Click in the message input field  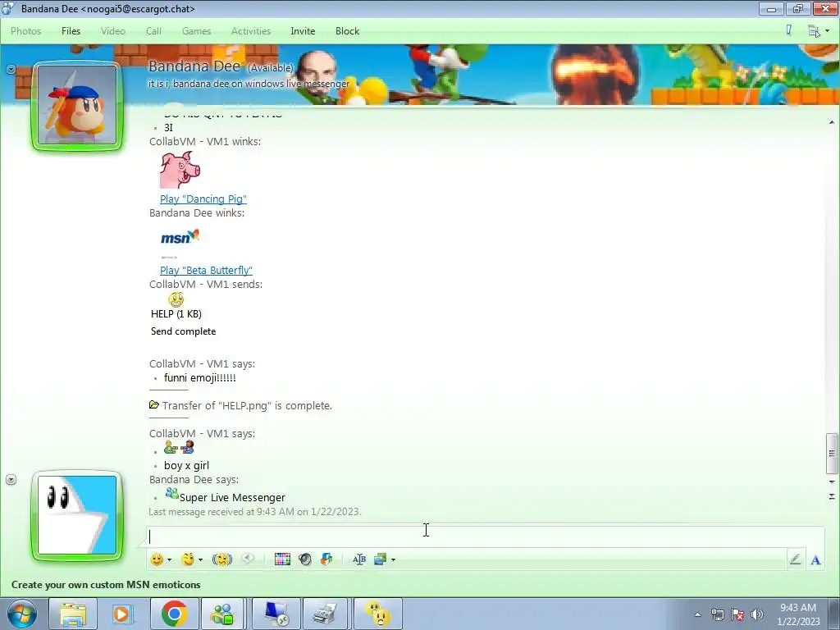(485, 536)
